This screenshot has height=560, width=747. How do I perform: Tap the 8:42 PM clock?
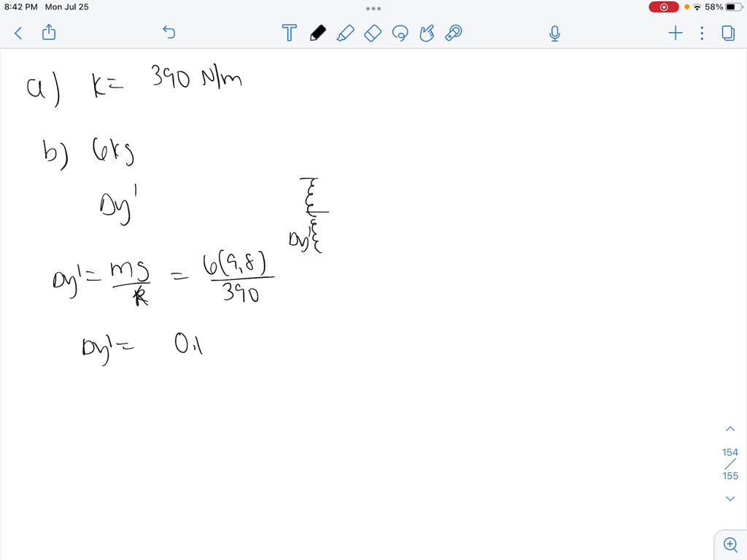click(21, 7)
